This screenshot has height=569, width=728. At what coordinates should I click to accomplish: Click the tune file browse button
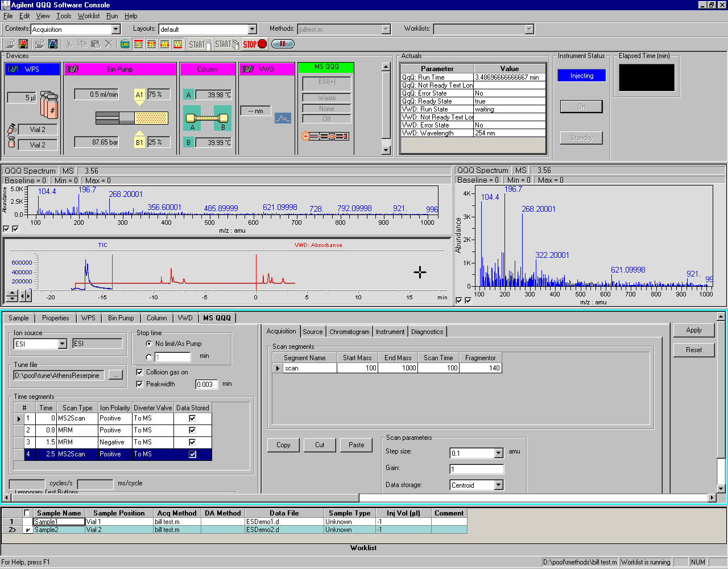115,375
